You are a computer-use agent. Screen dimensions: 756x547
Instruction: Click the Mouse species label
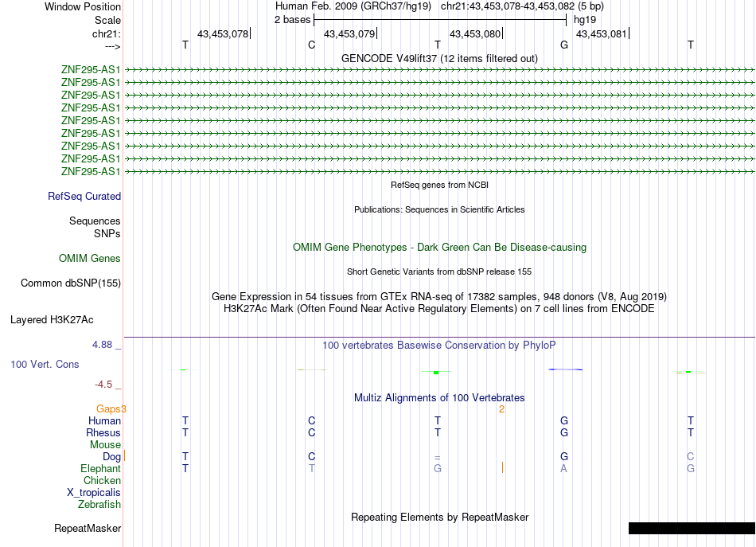point(105,445)
